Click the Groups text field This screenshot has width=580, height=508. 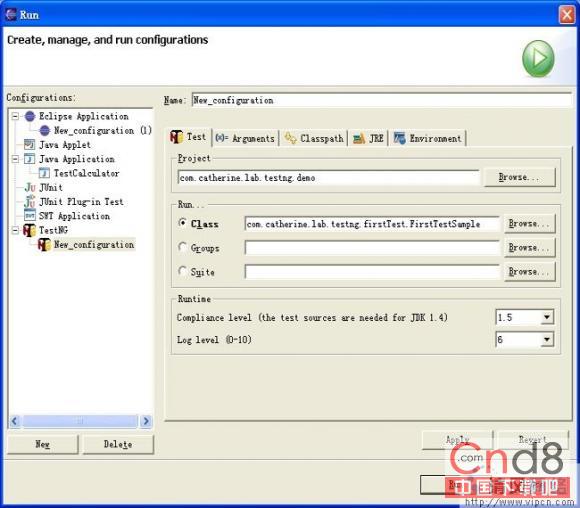pyautogui.click(x=372, y=248)
